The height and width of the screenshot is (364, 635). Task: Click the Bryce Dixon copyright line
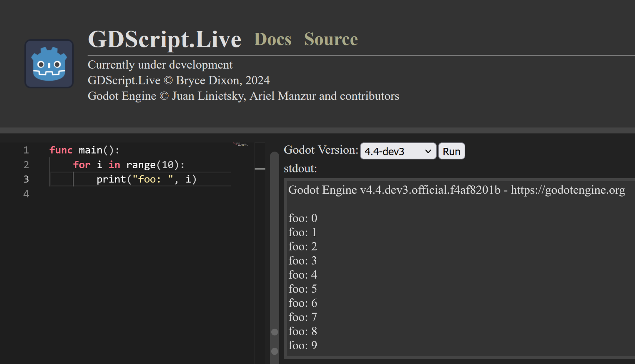(179, 80)
